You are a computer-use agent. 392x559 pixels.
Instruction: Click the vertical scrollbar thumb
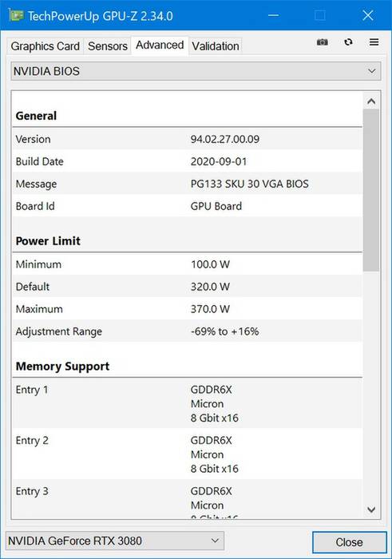coord(371,191)
